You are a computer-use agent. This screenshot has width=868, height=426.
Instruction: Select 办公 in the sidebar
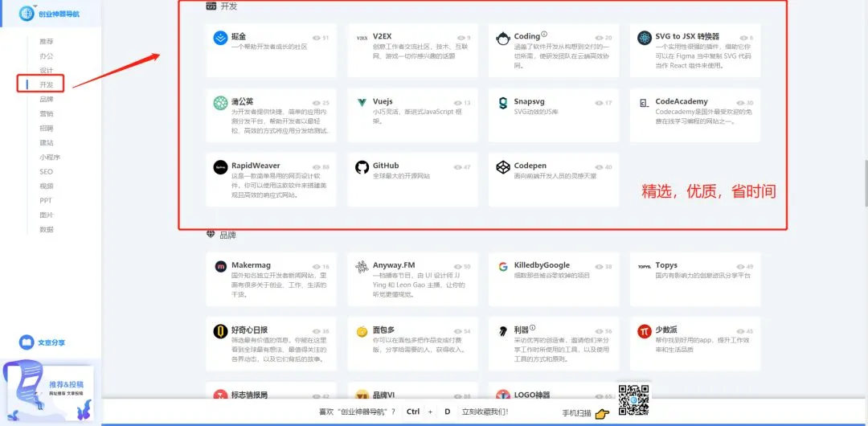[x=47, y=56]
